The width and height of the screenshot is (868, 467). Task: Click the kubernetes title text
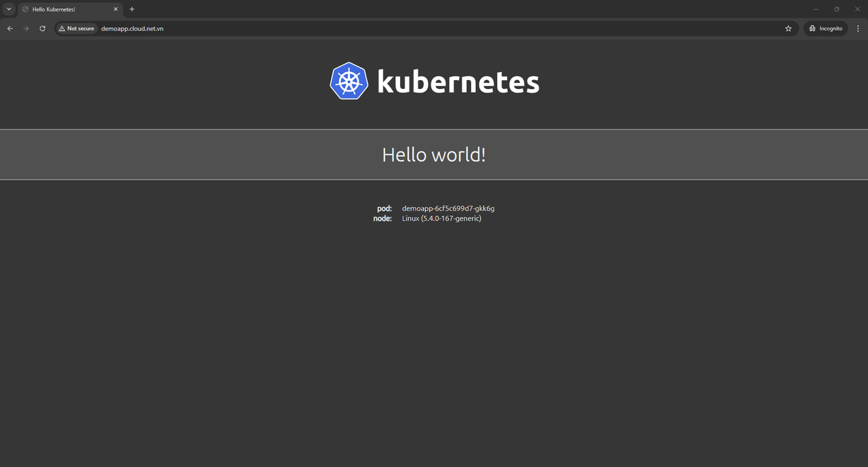tap(458, 82)
